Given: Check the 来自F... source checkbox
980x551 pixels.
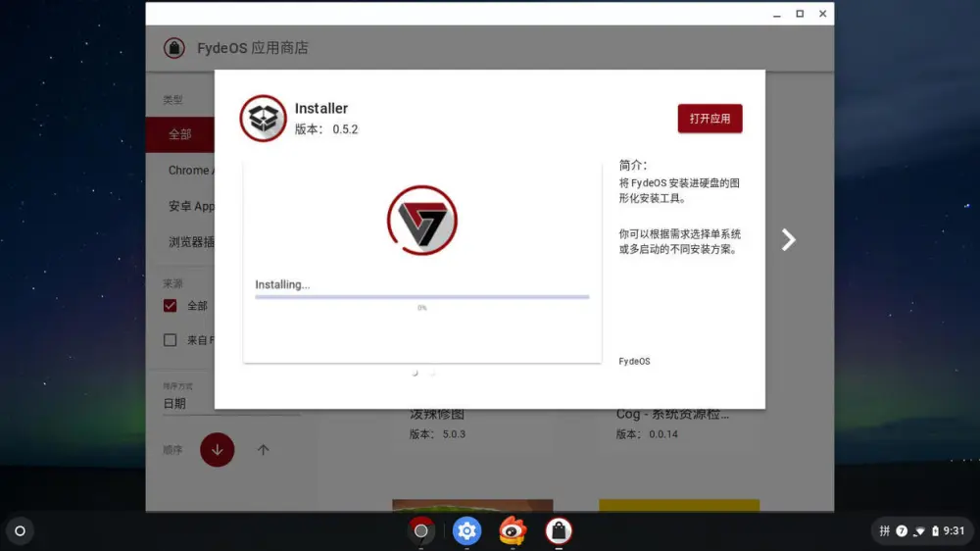Looking at the screenshot, I should [x=171, y=340].
